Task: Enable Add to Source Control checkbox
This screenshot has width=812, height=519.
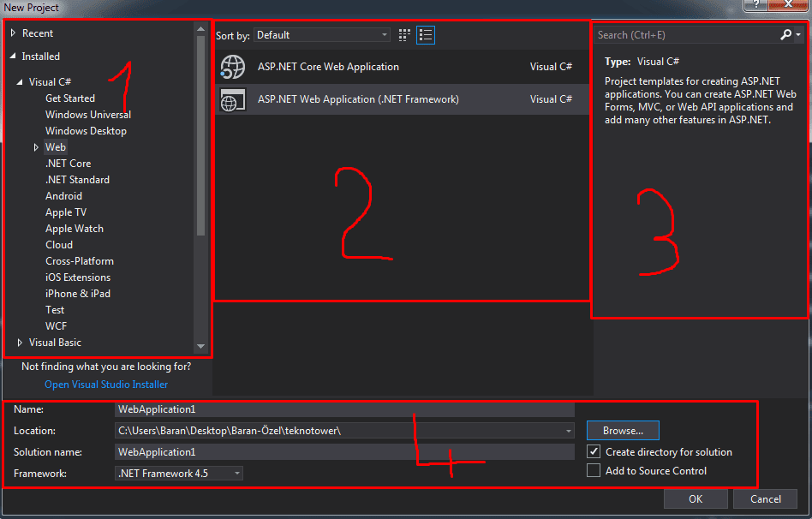Action: pyautogui.click(x=594, y=470)
